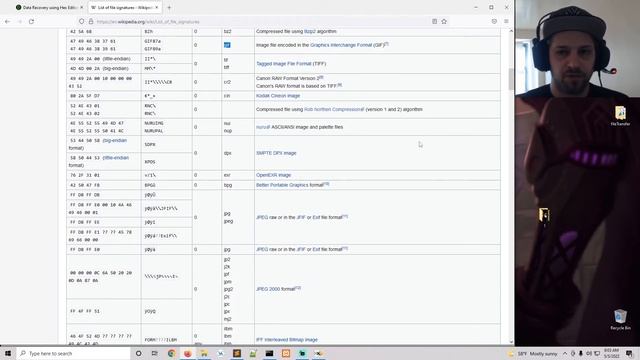Open the notification center icon

click(x=629, y=353)
